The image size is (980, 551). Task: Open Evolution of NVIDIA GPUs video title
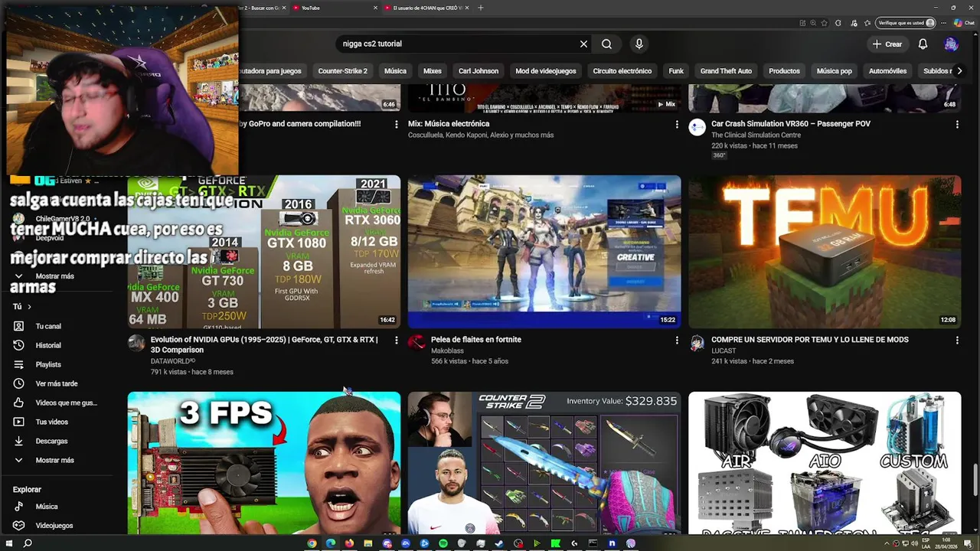[x=264, y=344]
